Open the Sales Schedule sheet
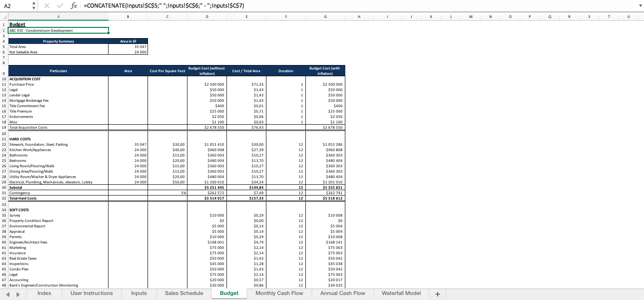 coord(183,294)
